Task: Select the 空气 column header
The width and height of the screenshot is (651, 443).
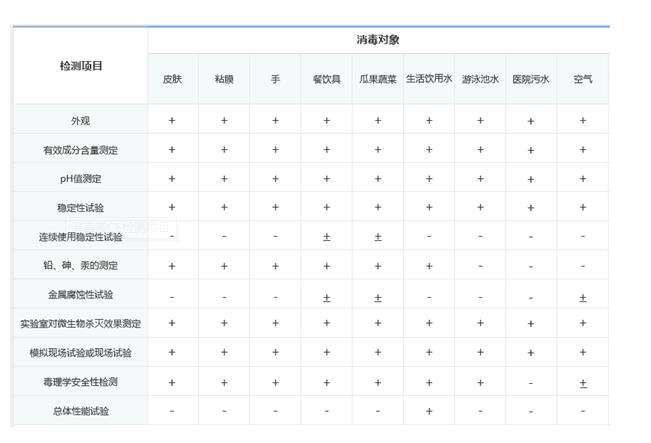Action: [x=583, y=79]
